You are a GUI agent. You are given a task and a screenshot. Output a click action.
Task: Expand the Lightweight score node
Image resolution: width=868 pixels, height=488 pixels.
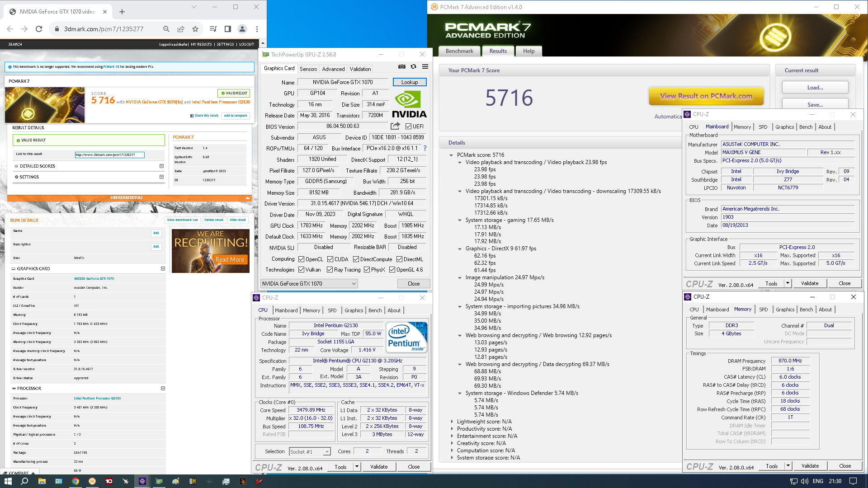[x=452, y=422]
